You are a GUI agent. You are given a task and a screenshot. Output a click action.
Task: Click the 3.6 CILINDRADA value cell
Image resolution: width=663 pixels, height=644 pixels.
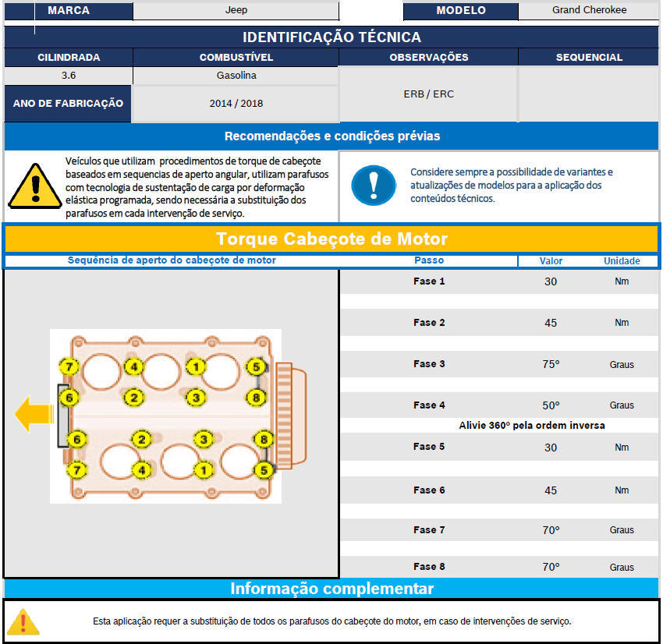[x=69, y=76]
